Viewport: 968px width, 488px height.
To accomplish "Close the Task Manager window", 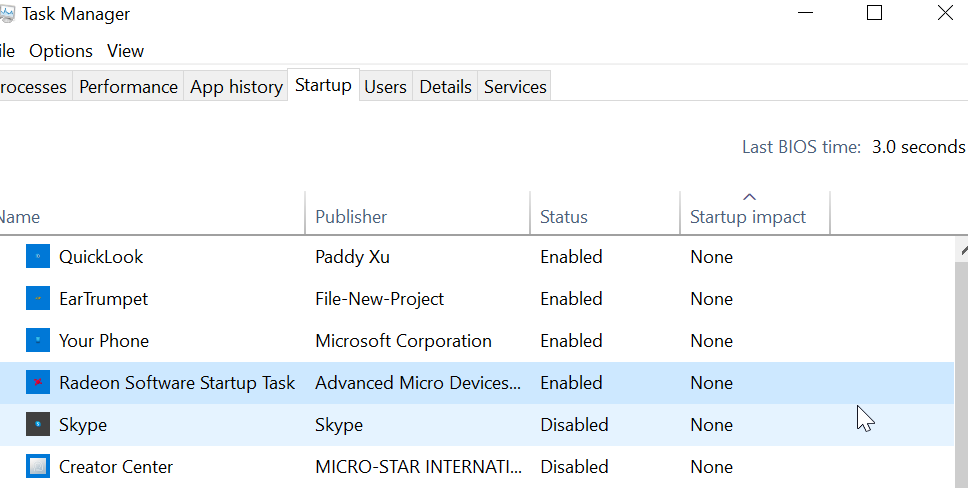I will pyautogui.click(x=945, y=12).
